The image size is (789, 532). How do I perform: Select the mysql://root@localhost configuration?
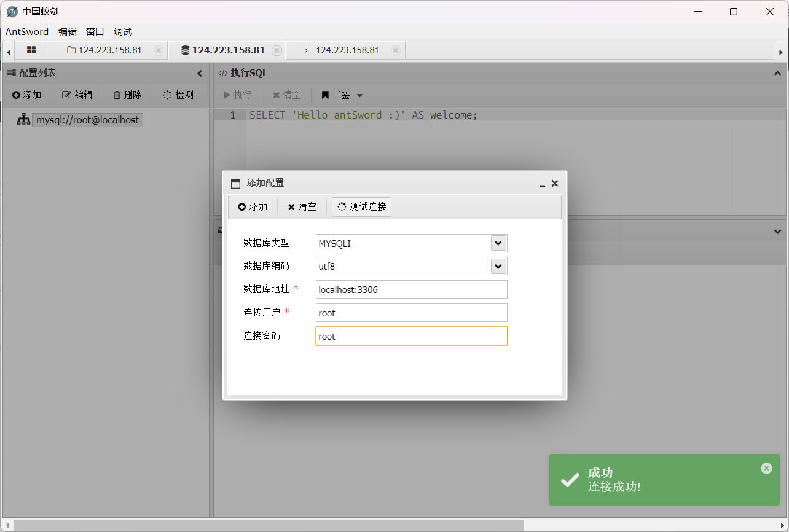tap(88, 120)
